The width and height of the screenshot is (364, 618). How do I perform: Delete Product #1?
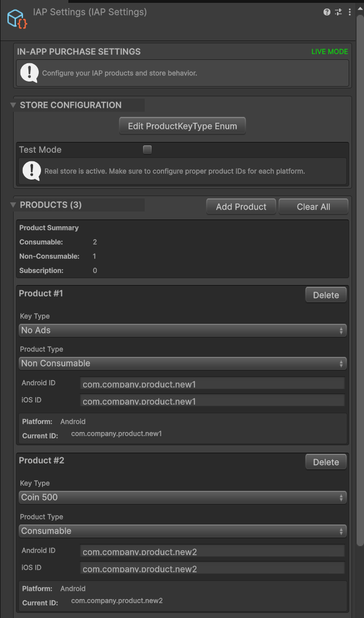[x=325, y=295]
